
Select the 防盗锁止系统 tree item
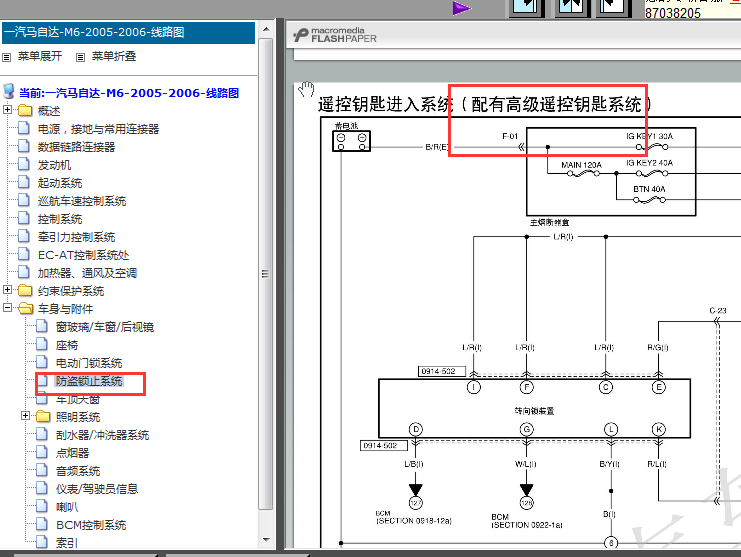pos(89,381)
